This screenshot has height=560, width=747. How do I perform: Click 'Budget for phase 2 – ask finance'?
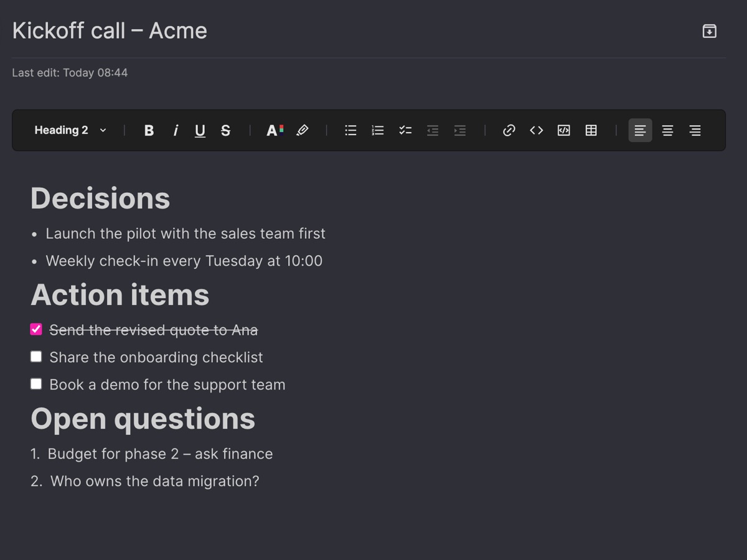tap(160, 454)
